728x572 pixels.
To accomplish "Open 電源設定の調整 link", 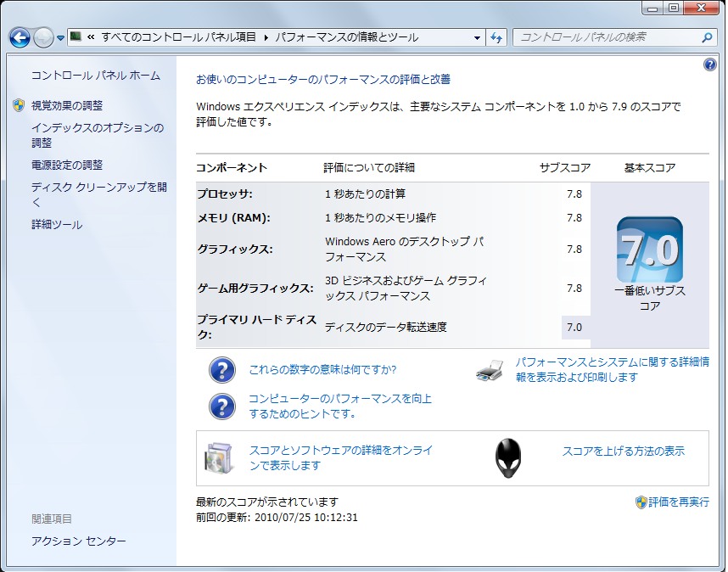I will [x=67, y=165].
